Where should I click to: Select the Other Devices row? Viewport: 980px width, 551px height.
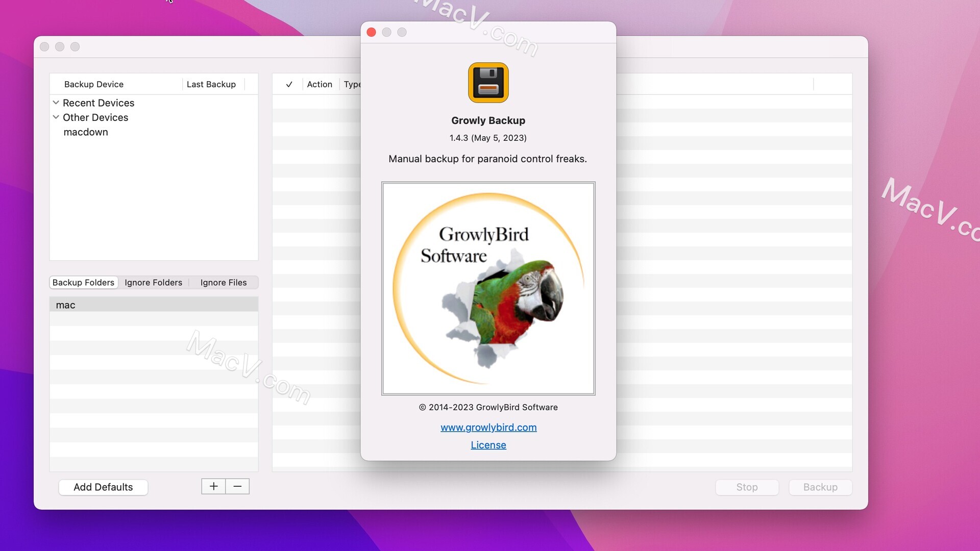[154, 117]
